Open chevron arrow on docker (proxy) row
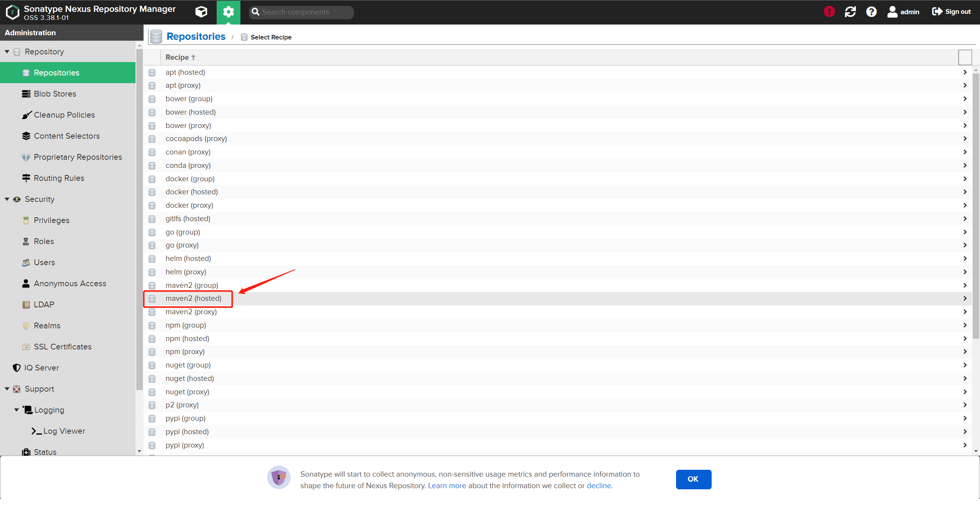Screen dimensions: 980x510 pos(965,205)
